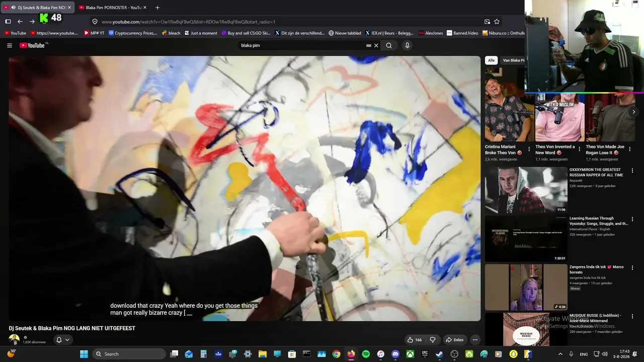644x362 pixels.
Task: Click the taskbar Search box
Action: [x=129, y=354]
